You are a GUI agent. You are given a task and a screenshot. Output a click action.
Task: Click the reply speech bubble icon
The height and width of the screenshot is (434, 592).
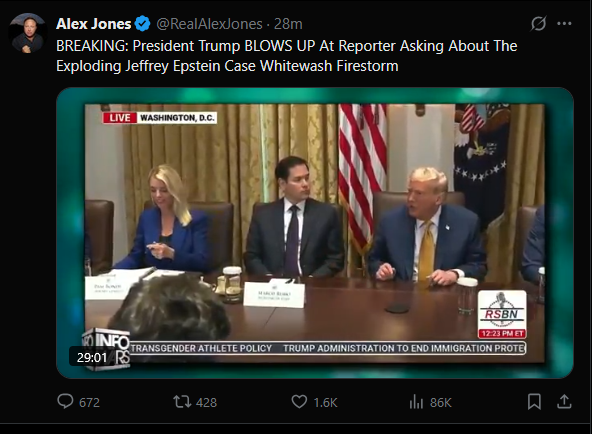click(65, 402)
